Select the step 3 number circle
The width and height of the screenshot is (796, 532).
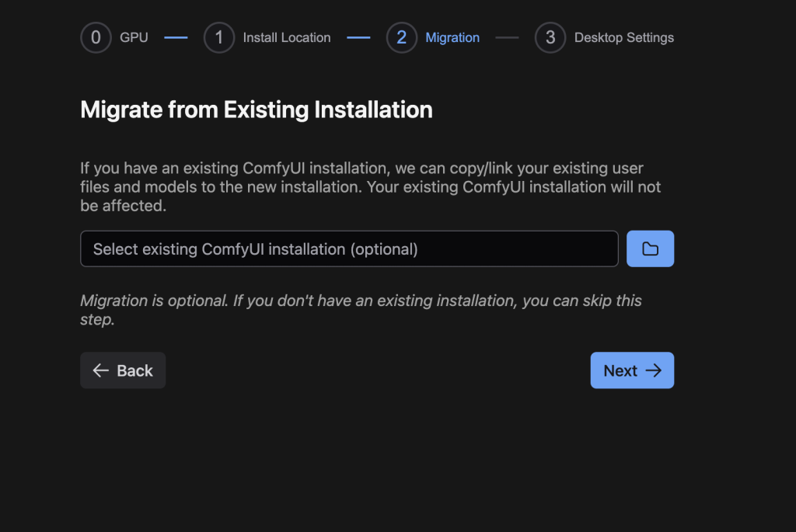[550, 37]
